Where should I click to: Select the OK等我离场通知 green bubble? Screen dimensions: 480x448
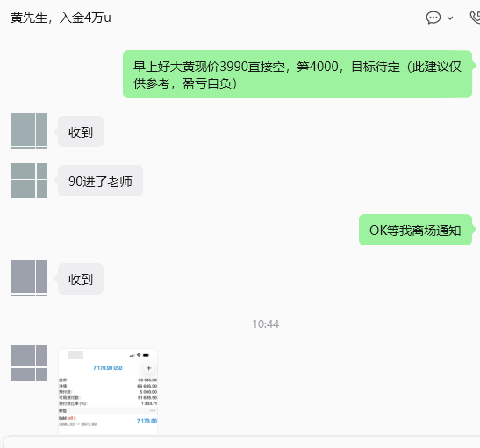pos(415,230)
